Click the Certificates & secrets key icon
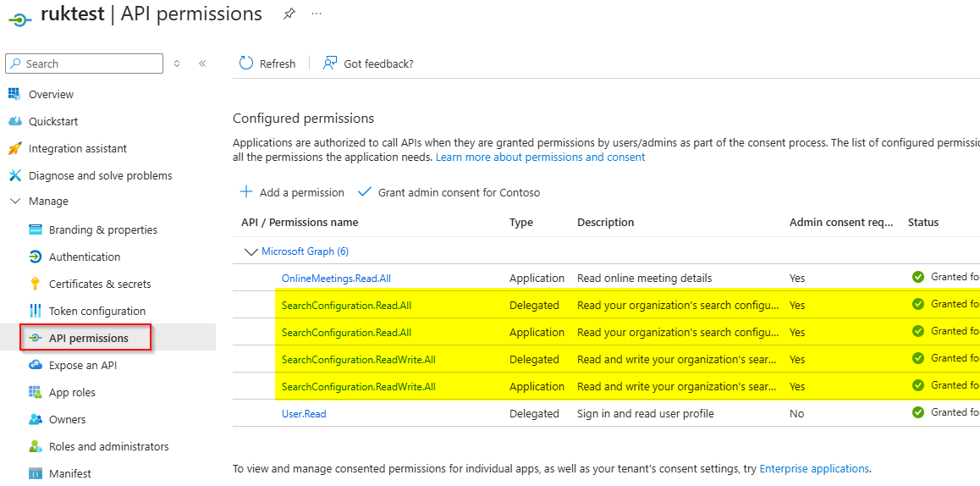The width and height of the screenshot is (980, 486). click(36, 284)
